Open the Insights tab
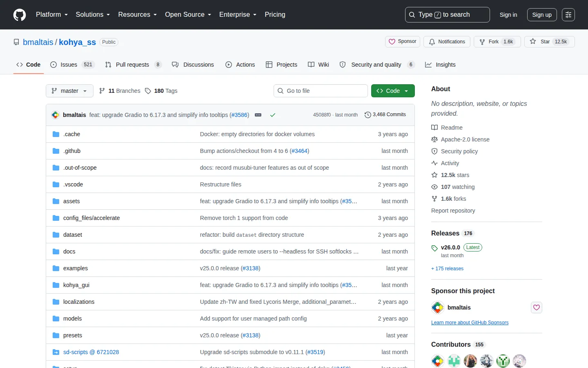588x368 pixels. 440,65
